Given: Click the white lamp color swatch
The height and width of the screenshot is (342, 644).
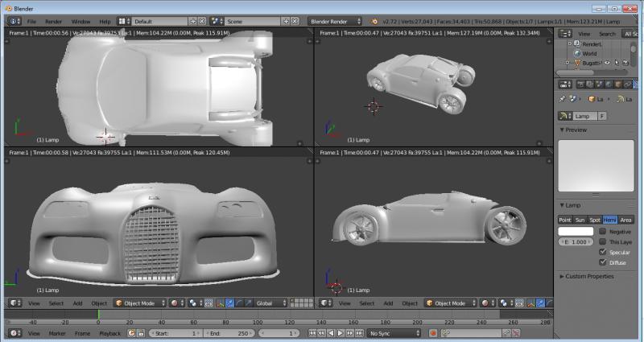Looking at the screenshot, I should [575, 231].
